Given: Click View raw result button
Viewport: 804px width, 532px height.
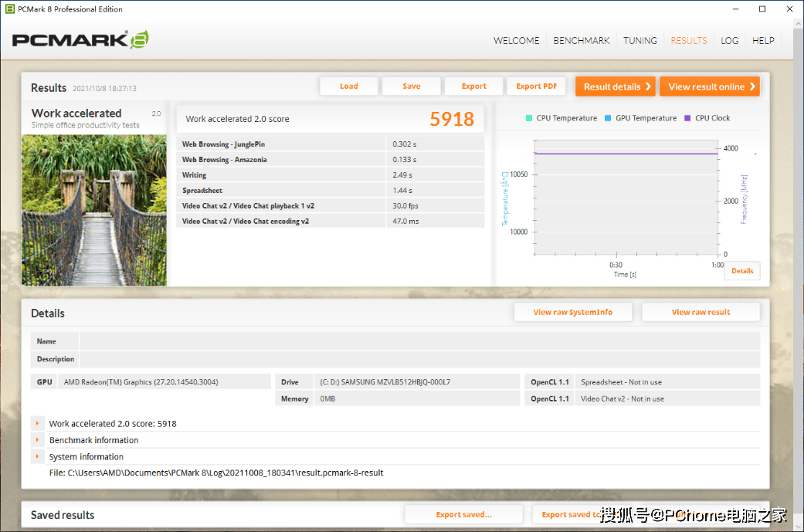Looking at the screenshot, I should click(x=701, y=312).
